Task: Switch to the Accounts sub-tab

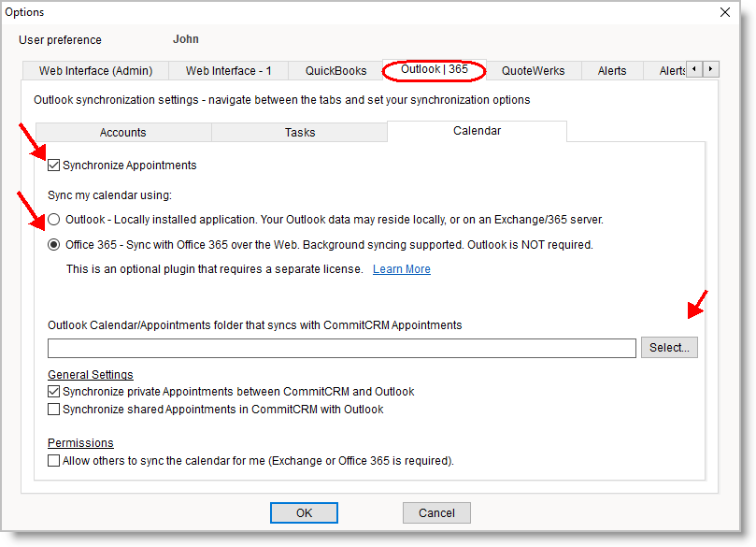Action: point(122,133)
